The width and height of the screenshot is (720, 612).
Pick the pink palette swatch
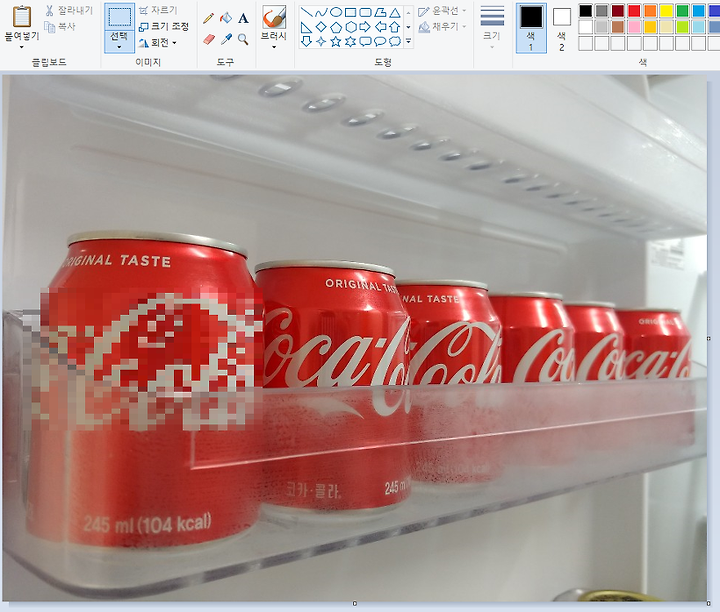pos(634,27)
